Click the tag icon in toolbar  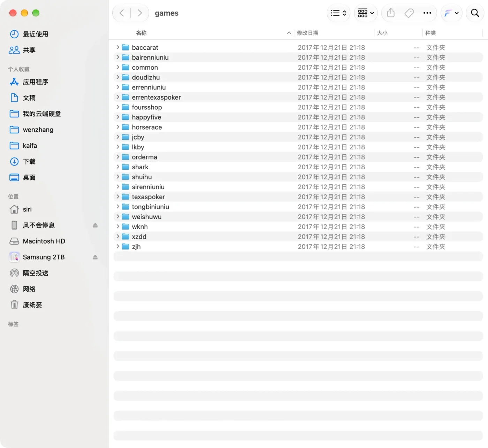[409, 13]
